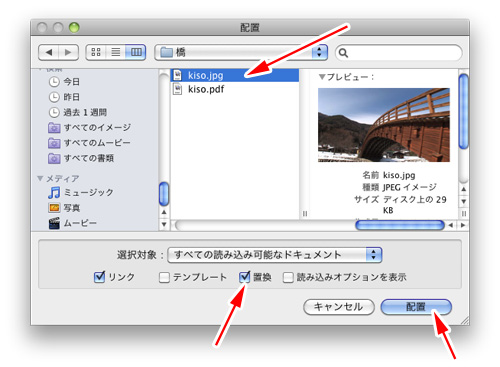Collapse the プレビュー disclosure triangle
The height and width of the screenshot is (367, 500).
click(x=322, y=77)
